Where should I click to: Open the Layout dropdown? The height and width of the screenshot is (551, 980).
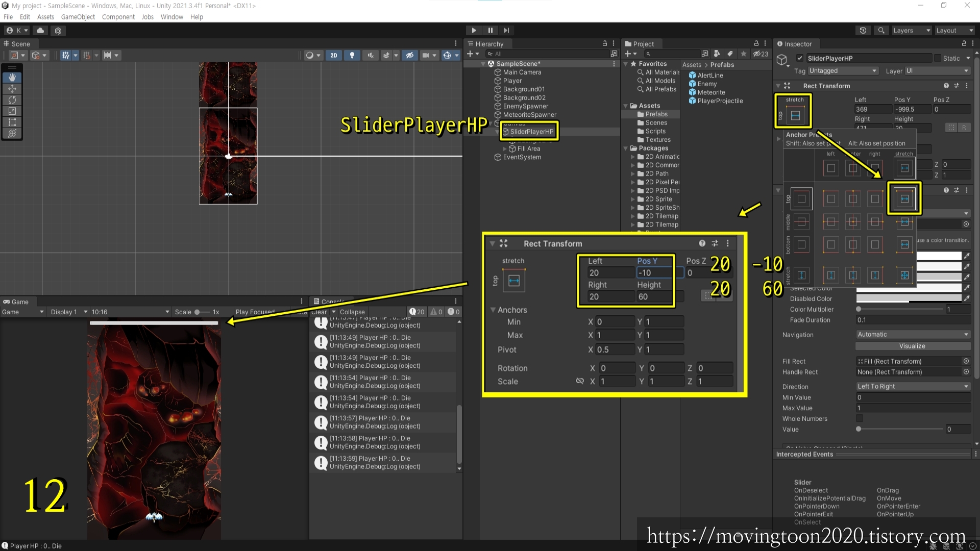954,31
